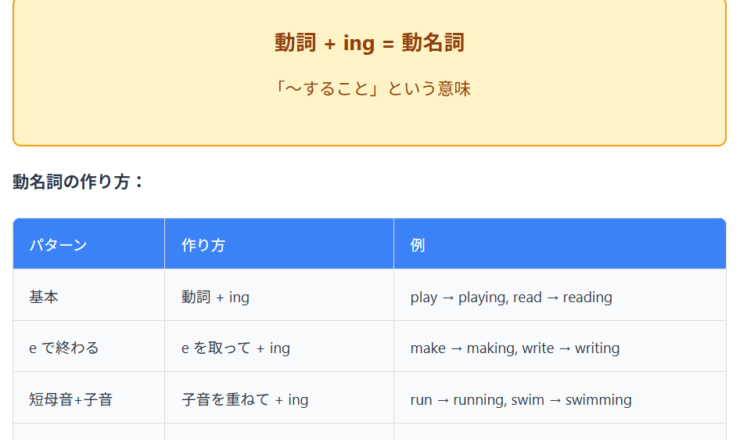Click the section heading 動名詞の作り方

click(x=79, y=182)
